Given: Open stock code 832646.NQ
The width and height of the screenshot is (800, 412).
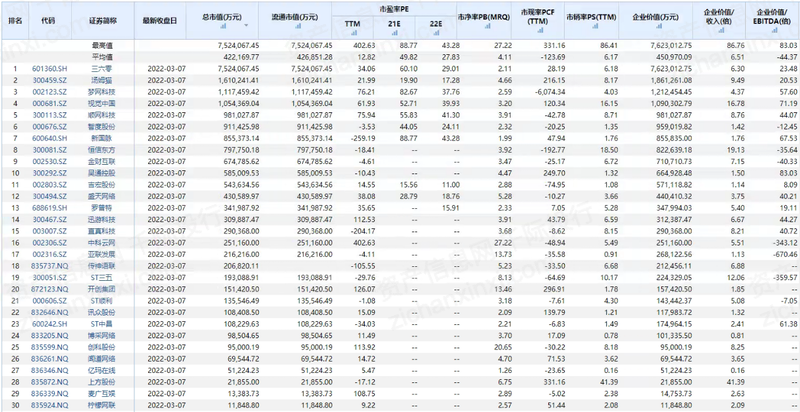Looking at the screenshot, I should (48, 312).
